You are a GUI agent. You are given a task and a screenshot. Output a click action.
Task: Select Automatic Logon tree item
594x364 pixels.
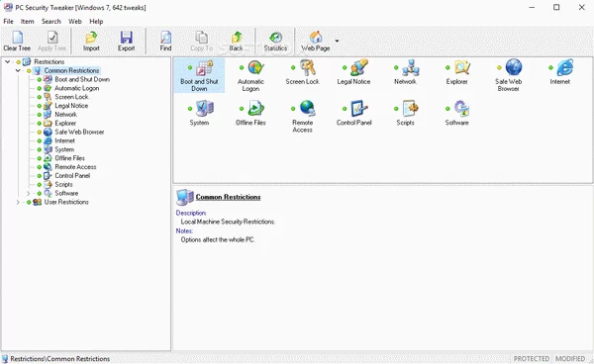(x=77, y=88)
